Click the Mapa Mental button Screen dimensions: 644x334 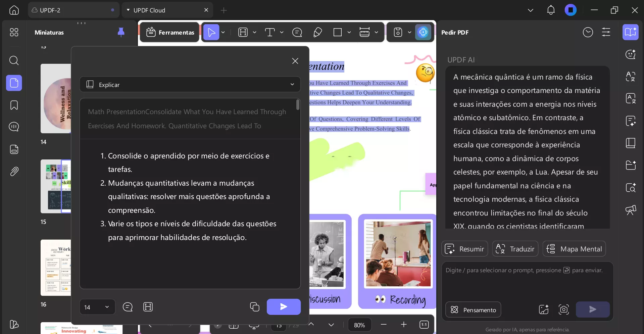574,249
